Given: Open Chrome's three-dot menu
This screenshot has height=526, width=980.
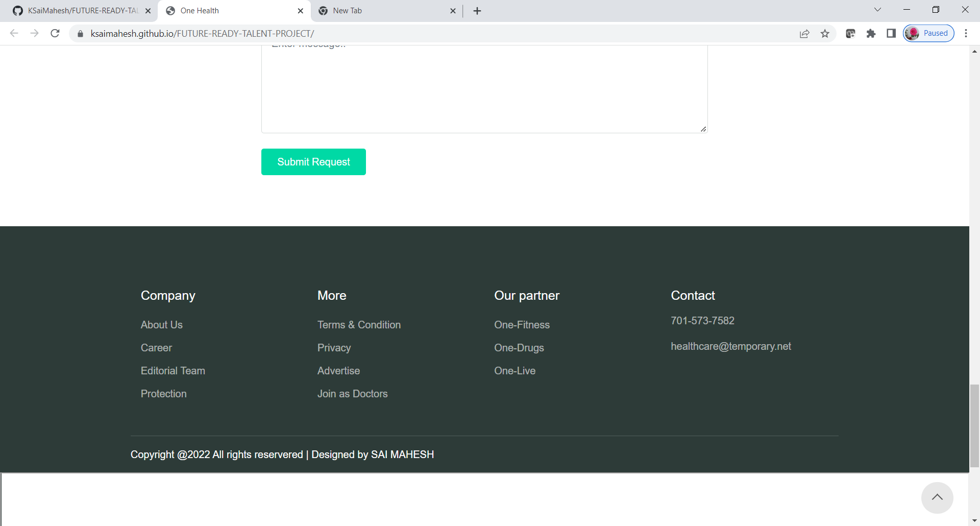Looking at the screenshot, I should 966,34.
